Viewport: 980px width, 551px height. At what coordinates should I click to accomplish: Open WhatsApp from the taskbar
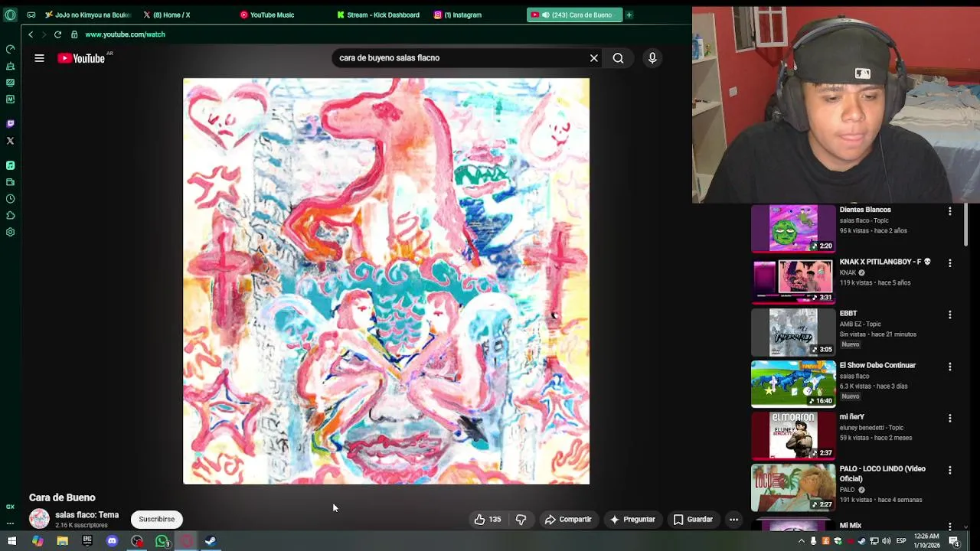[x=162, y=541]
